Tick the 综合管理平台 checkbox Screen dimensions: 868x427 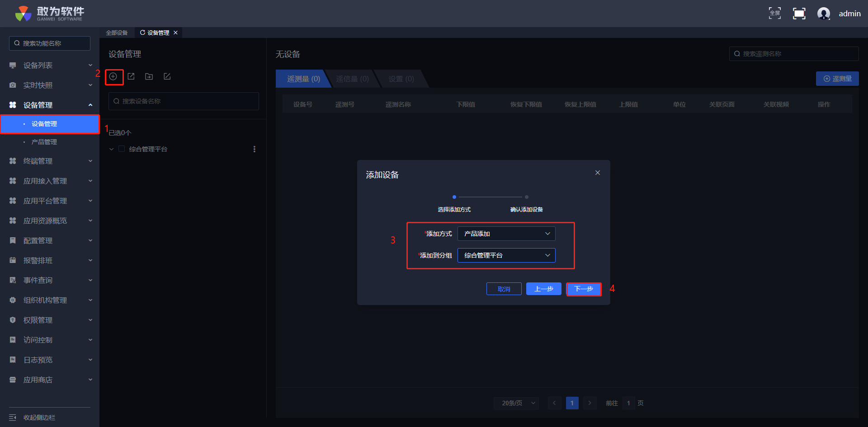click(x=122, y=149)
